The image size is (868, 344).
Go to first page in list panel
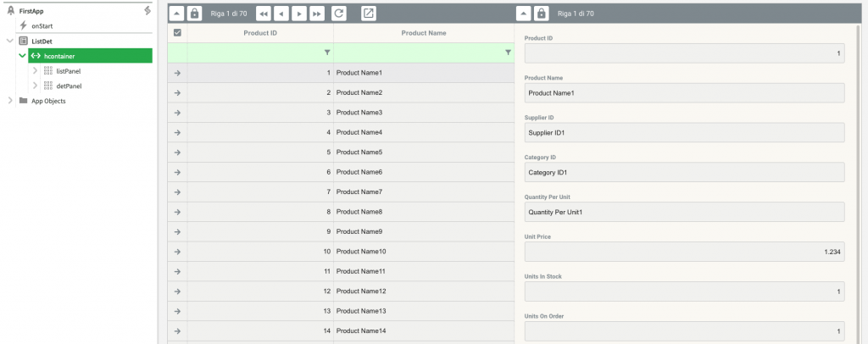(264, 14)
